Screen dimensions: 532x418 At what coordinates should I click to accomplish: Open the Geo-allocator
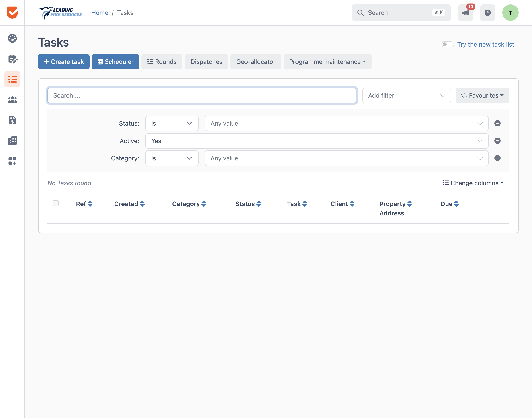pos(256,62)
